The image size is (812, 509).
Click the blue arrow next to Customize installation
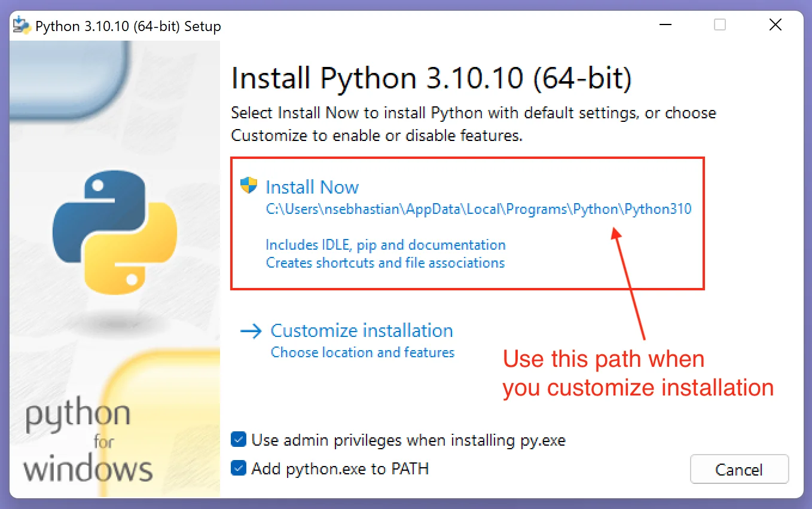[251, 330]
